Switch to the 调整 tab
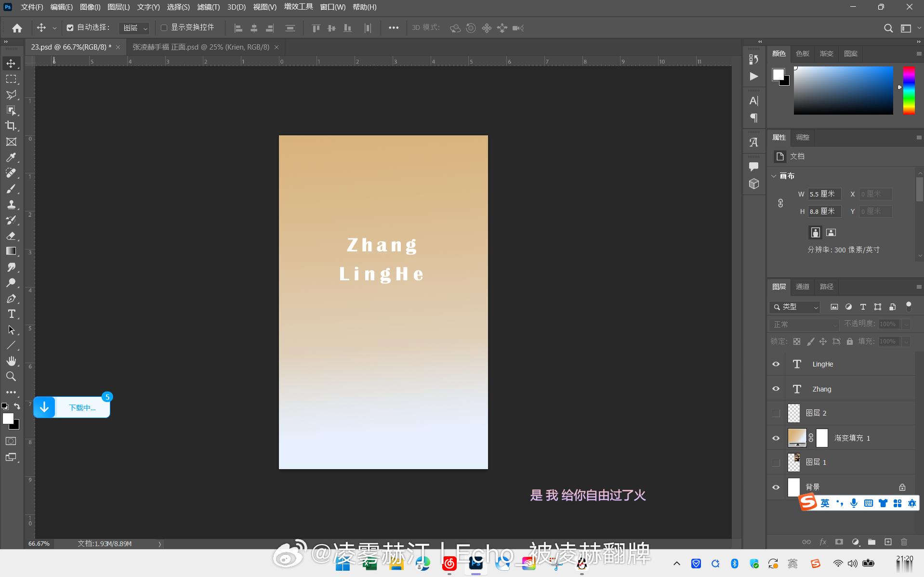 tap(803, 137)
